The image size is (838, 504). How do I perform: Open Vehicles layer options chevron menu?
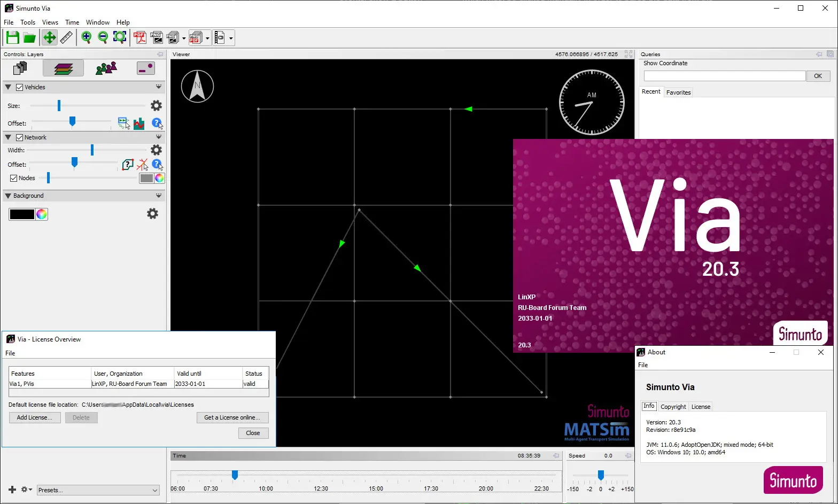click(159, 87)
